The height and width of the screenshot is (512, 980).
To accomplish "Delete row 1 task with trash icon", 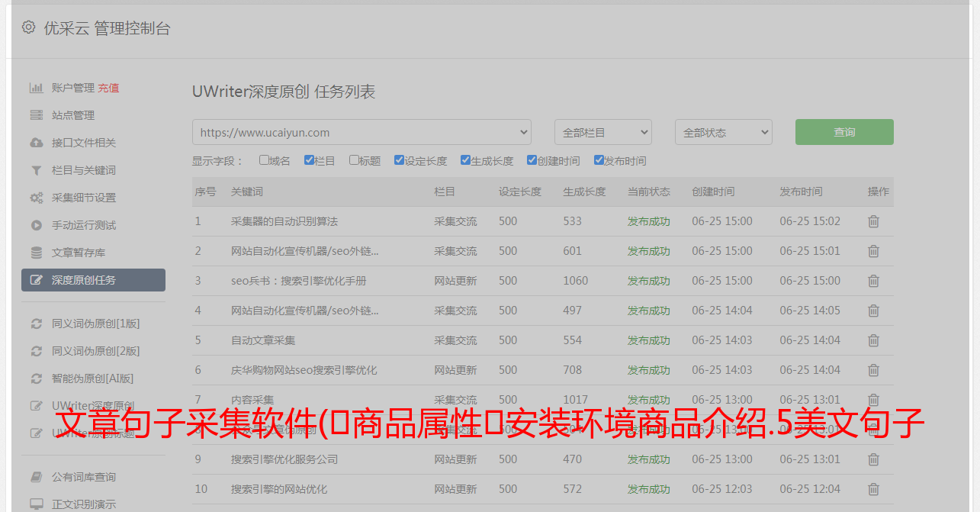I will click(873, 221).
